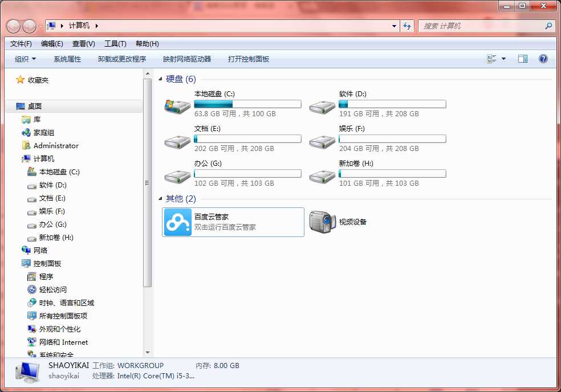This screenshot has height=392, width=561.
Task: Open the 视频设备 camcorder icon
Action: (322, 222)
